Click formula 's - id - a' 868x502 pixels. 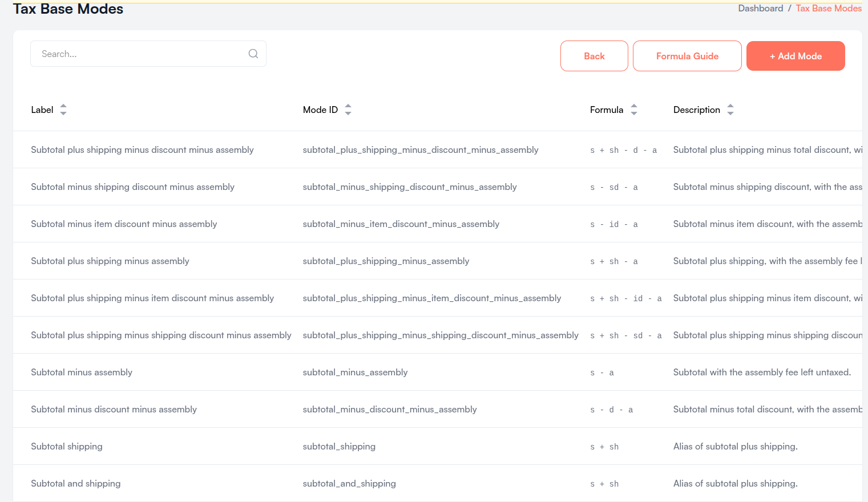pos(614,224)
